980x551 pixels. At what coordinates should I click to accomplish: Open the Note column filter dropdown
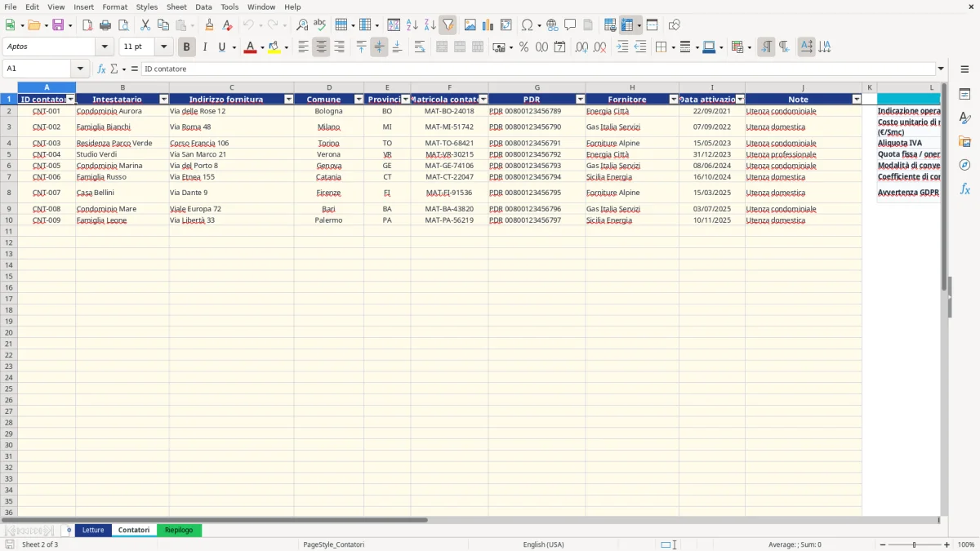click(857, 100)
